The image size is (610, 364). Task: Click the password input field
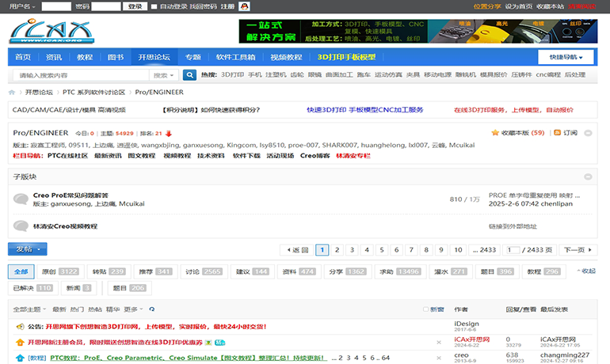[106, 6]
